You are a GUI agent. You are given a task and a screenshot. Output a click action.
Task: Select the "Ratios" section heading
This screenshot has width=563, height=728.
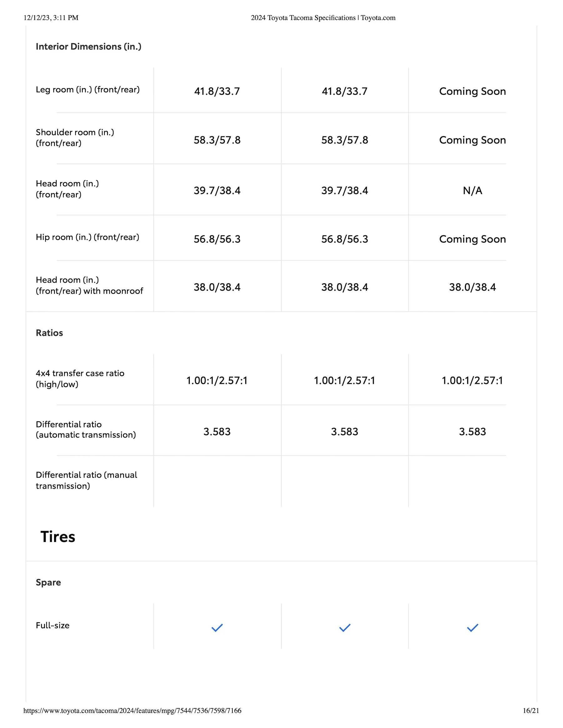pos(49,333)
